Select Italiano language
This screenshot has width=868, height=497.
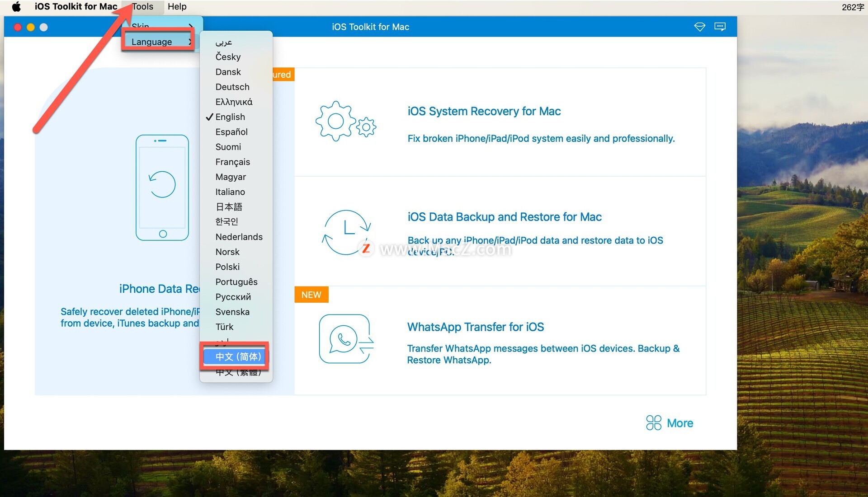236,192
